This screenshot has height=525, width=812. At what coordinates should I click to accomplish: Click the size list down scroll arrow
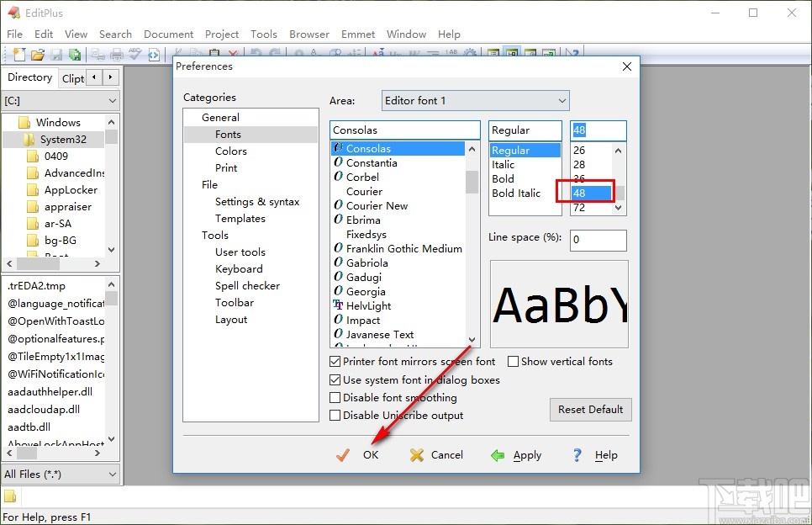(x=619, y=207)
